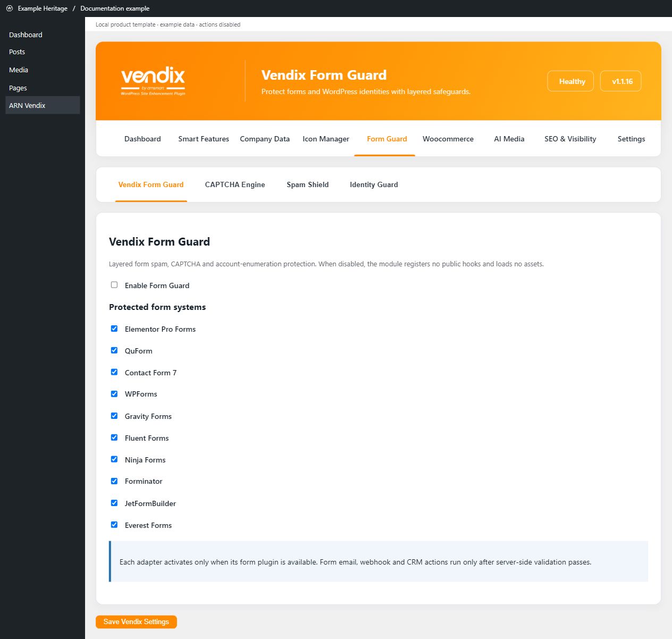Toggle Ninja Forms protection
Screen dimensions: 672x639
click(x=114, y=459)
